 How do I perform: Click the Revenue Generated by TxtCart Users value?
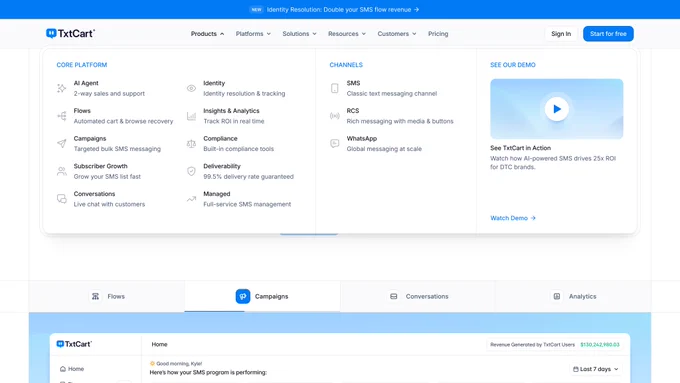(600, 345)
